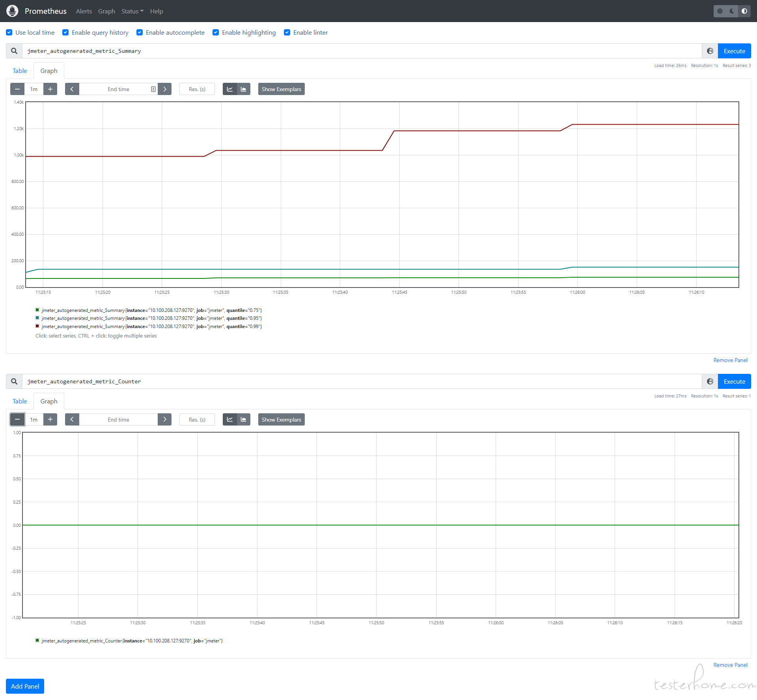757x700 pixels.
Task: Click the Prometheus brand title
Action: [46, 11]
